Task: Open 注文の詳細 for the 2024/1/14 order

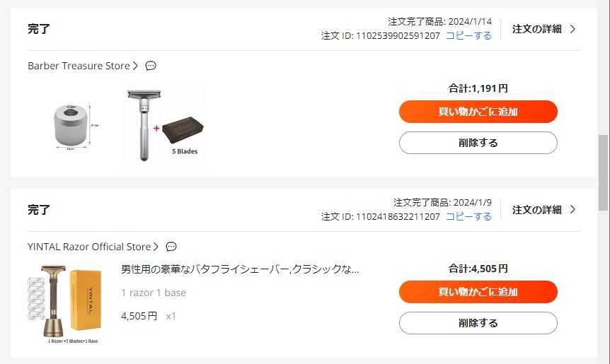Action: [x=536, y=29]
